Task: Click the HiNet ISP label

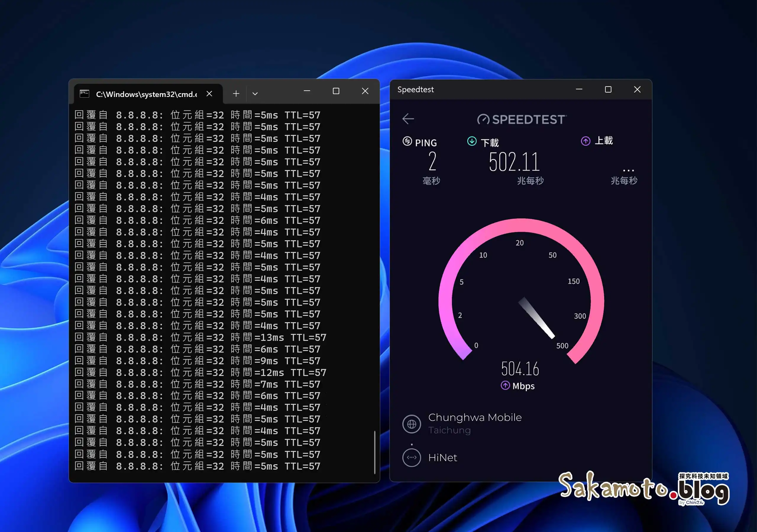Action: point(442,458)
